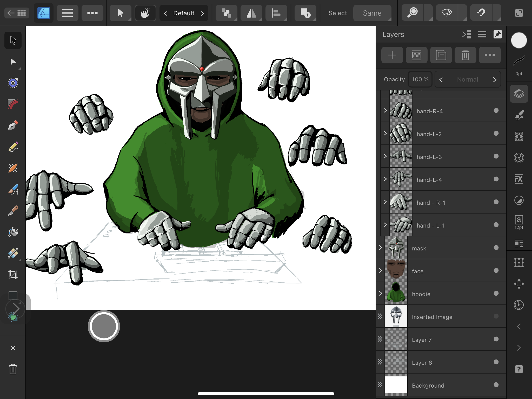This screenshot has width=532, height=399.
Task: Tap the Opacity percentage field
Action: 420,79
